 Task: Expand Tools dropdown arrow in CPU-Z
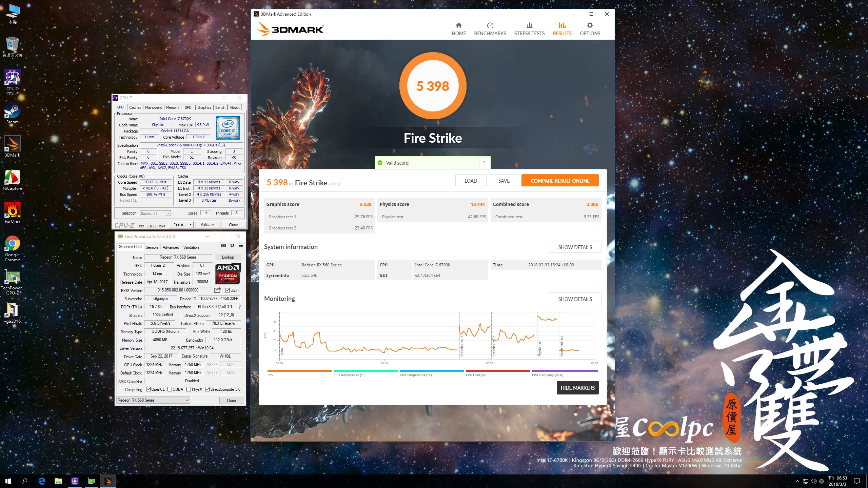click(x=191, y=224)
